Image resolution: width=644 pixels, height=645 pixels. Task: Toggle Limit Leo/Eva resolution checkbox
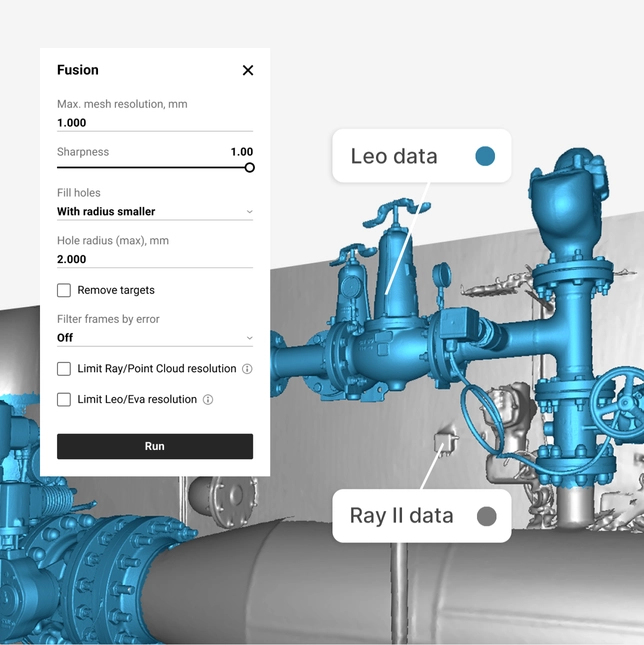pyautogui.click(x=64, y=399)
